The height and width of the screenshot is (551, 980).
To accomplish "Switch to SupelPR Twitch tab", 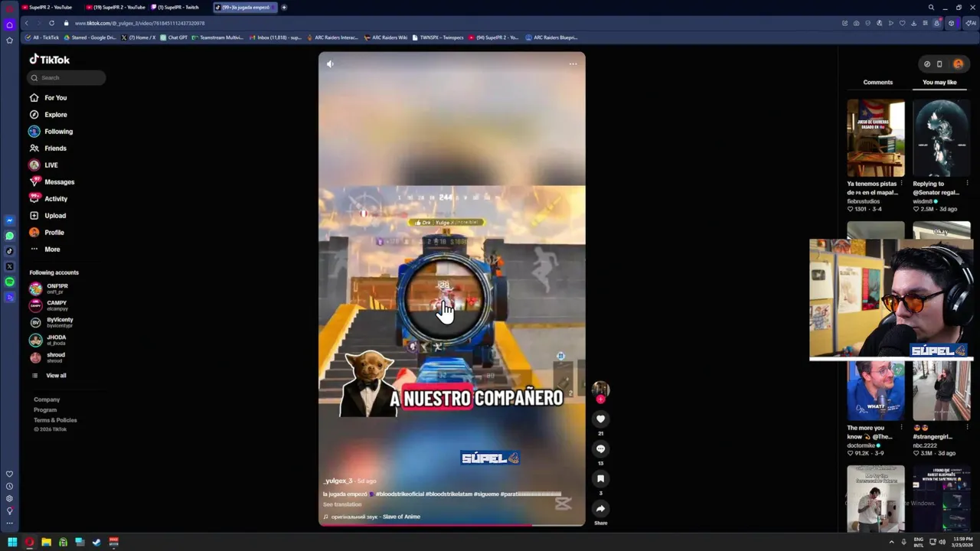I will 178,8.
